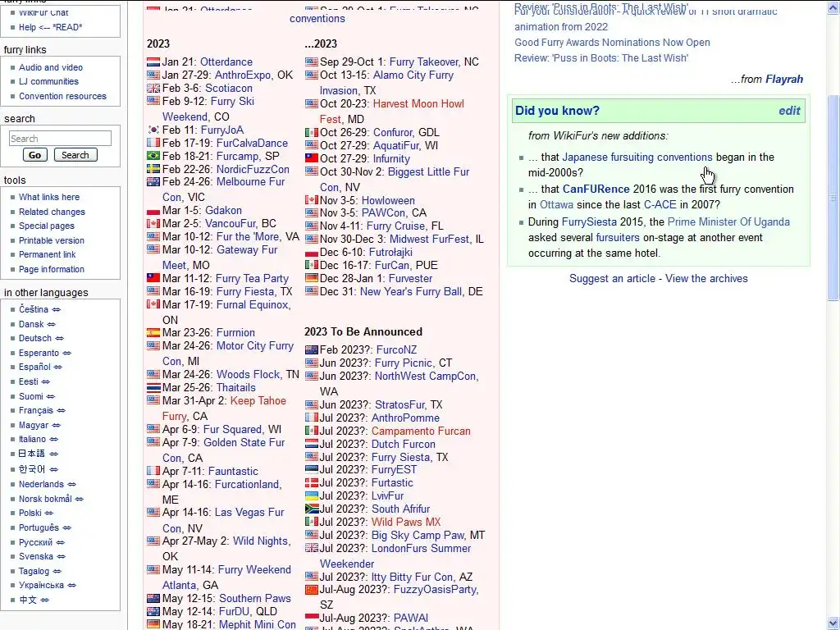Click the scrollbar down arrow
Screen dimensions: 840x630
click(x=833, y=623)
